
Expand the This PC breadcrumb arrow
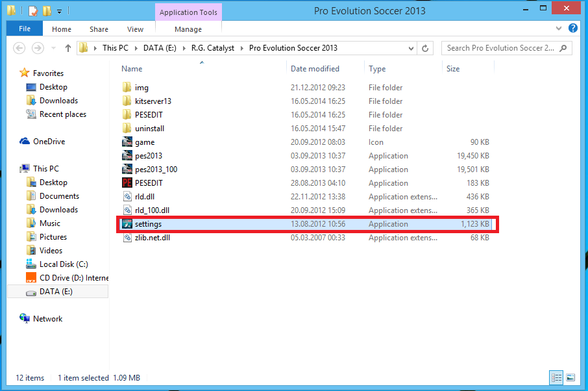136,49
